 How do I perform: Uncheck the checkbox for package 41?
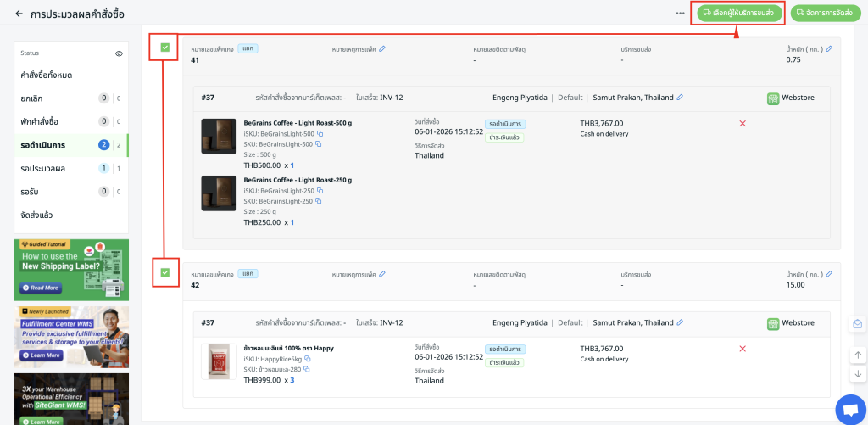point(164,48)
